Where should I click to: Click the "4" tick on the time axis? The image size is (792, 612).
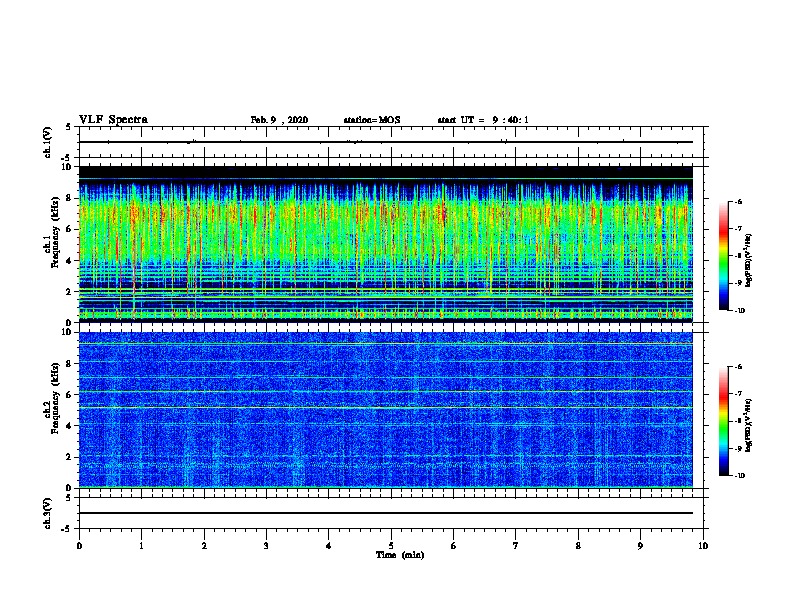[x=329, y=546]
